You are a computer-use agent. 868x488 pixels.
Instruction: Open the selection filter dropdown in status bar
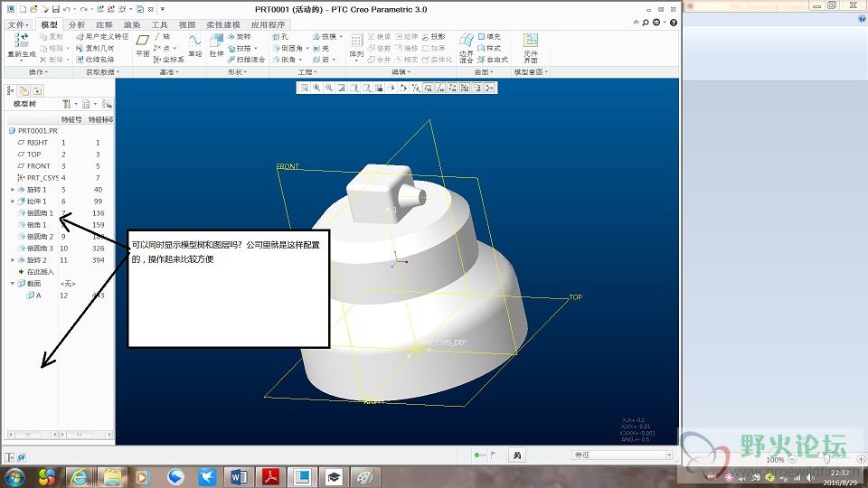(669, 455)
